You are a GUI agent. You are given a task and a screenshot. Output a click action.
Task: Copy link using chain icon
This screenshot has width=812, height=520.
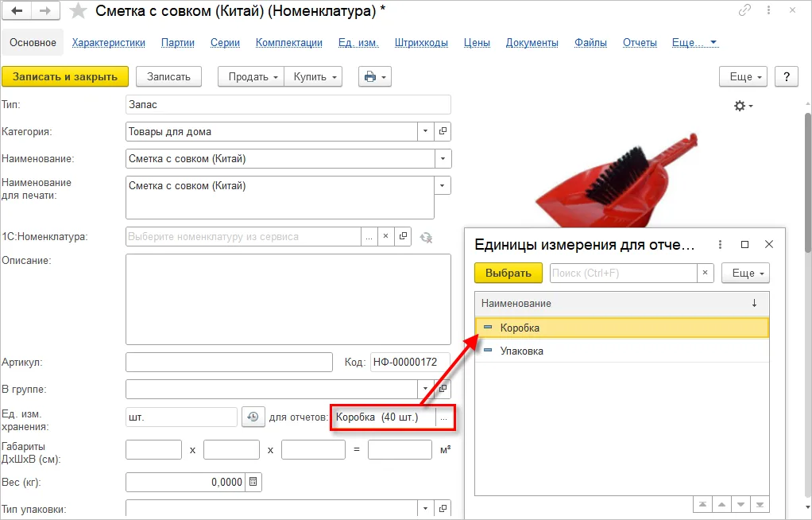pos(744,10)
